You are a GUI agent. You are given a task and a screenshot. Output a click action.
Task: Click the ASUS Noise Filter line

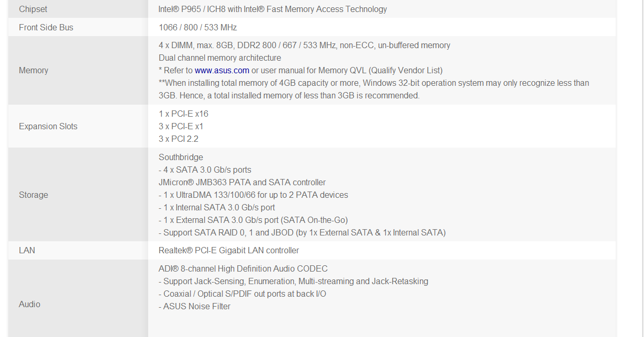point(194,306)
